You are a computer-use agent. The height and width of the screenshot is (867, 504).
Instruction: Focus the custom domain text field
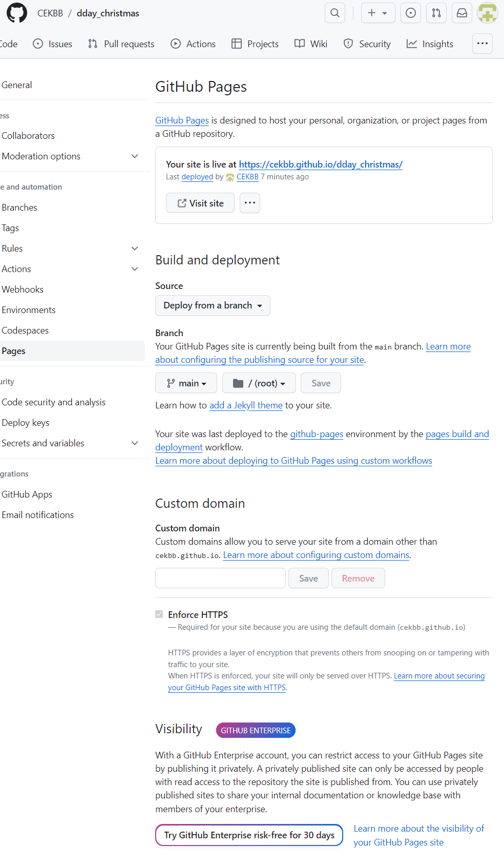[x=220, y=578]
